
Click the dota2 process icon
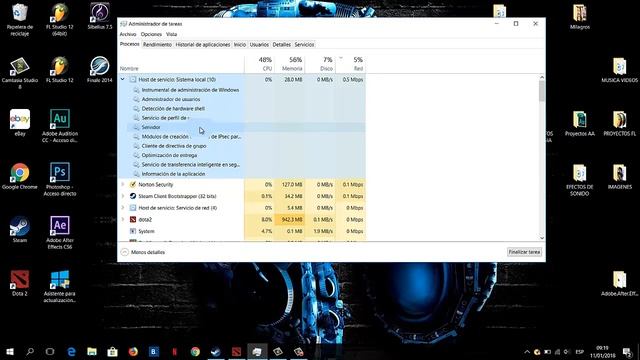tap(133, 220)
